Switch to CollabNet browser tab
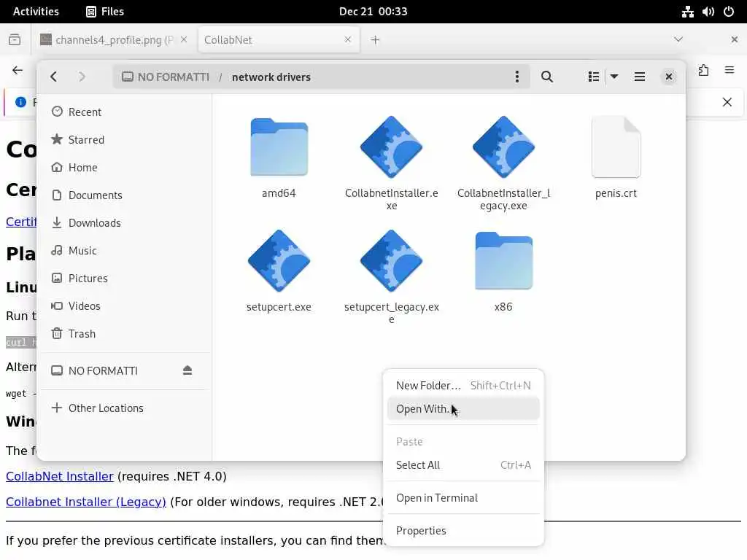The width and height of the screenshot is (747, 560). [279, 40]
